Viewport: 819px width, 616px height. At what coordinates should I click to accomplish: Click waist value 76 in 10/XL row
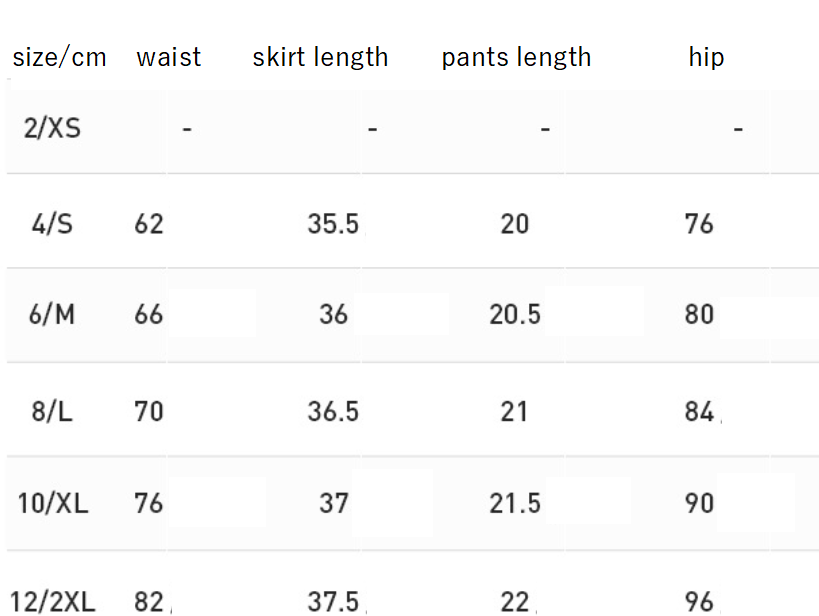149,502
